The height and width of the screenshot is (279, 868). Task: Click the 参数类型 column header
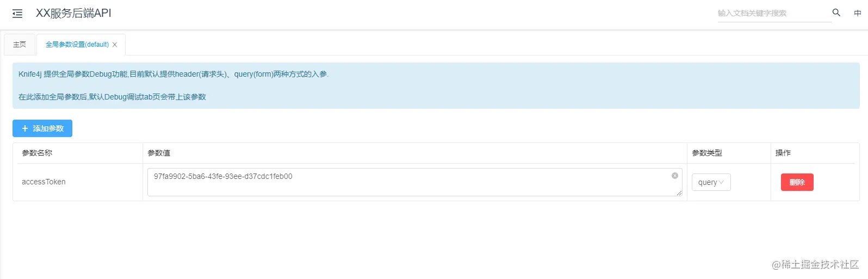coord(729,153)
